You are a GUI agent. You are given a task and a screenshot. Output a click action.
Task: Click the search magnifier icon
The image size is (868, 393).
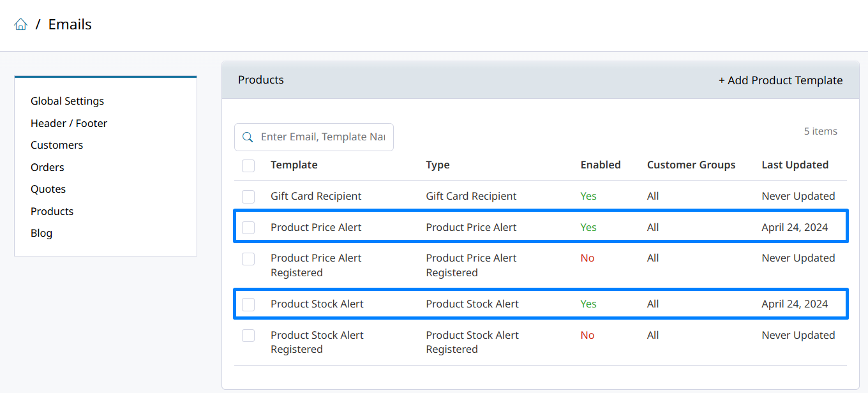click(248, 137)
